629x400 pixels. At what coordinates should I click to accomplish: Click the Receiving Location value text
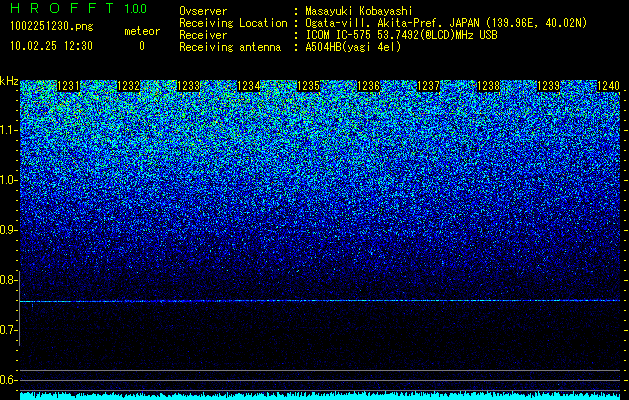coord(446,24)
